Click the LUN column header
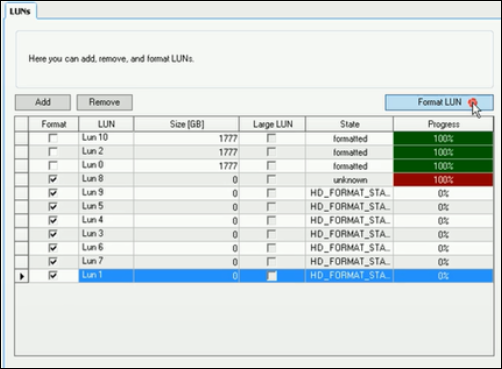The image size is (502, 369). (x=106, y=124)
